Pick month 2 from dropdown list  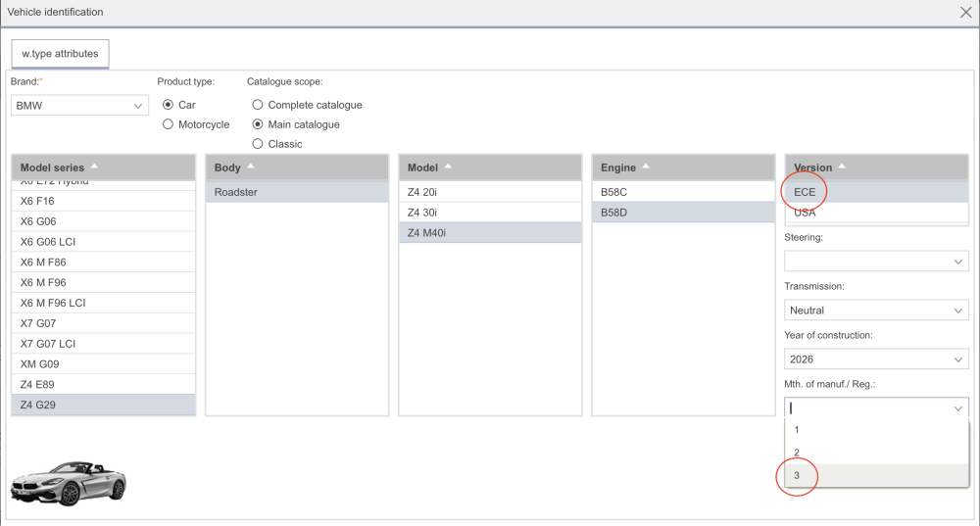(876, 453)
